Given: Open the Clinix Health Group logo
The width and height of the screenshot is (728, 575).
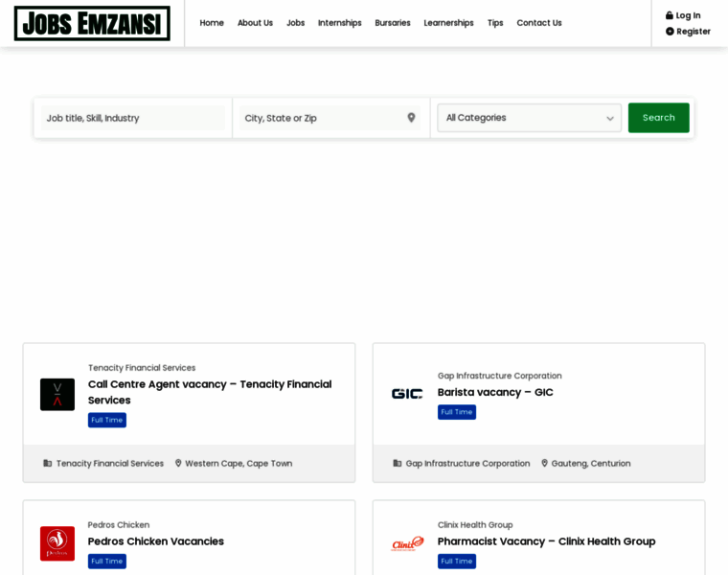Looking at the screenshot, I should click(407, 543).
